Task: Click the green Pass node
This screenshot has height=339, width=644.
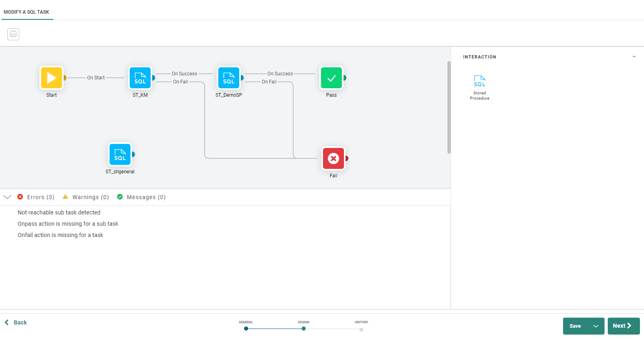Action: (x=331, y=78)
